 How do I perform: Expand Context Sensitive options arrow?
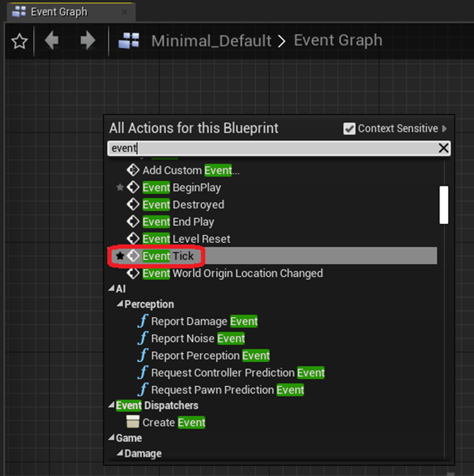coord(444,129)
